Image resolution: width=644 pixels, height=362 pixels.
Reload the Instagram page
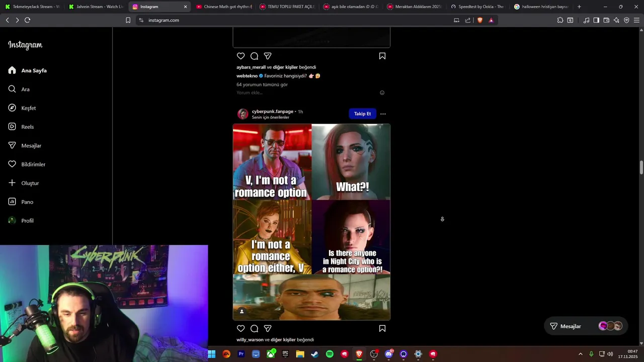[27, 20]
